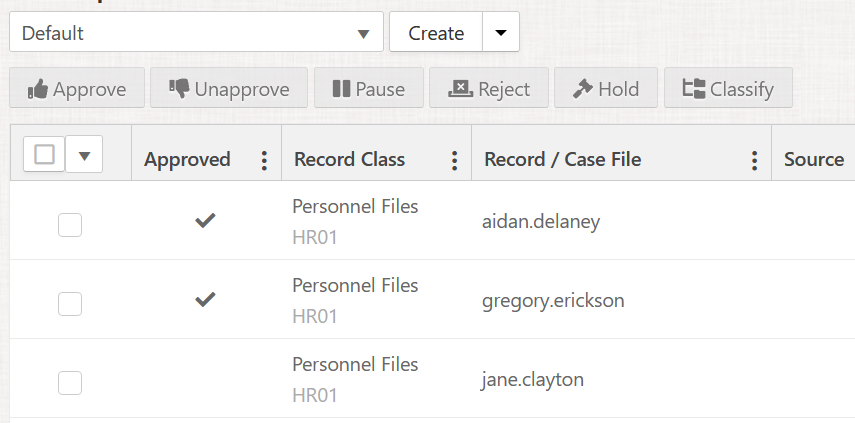Screen dimensions: 855x423
Task: Open the Default view dropdown
Action: point(196,33)
